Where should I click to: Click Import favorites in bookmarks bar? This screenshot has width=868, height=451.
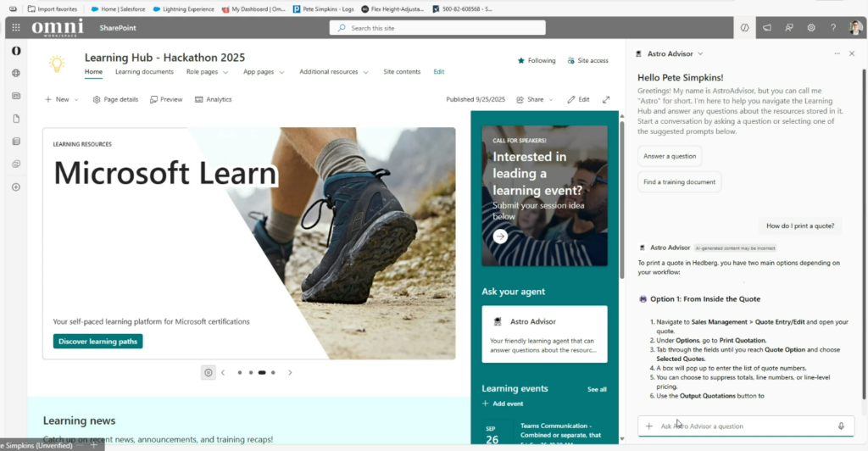pos(52,8)
